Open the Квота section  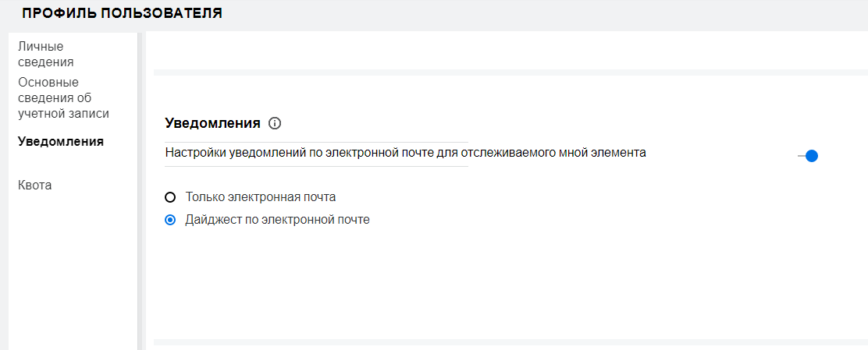pyautogui.click(x=35, y=186)
